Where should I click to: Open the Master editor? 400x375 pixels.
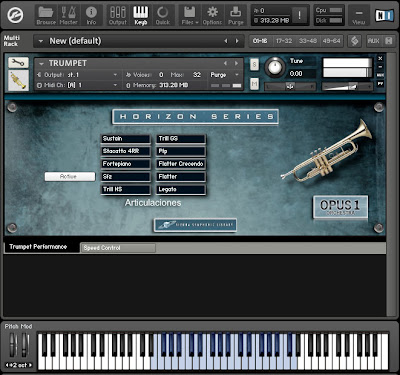pos(68,16)
